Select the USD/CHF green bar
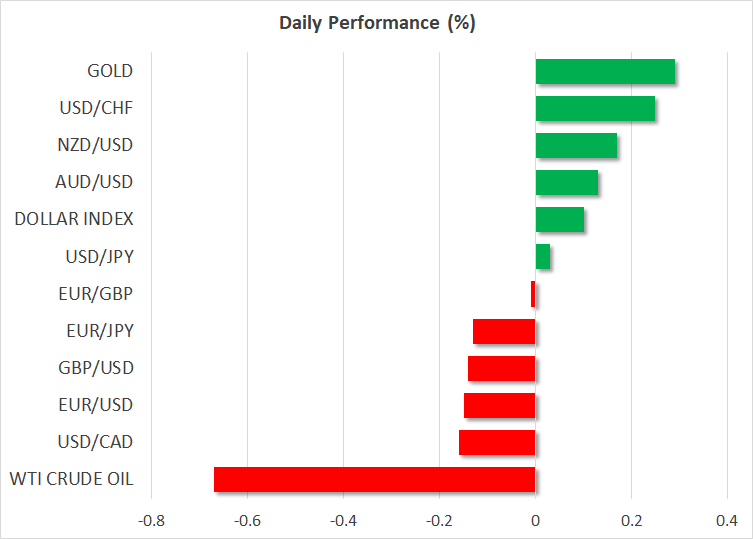 (x=595, y=109)
